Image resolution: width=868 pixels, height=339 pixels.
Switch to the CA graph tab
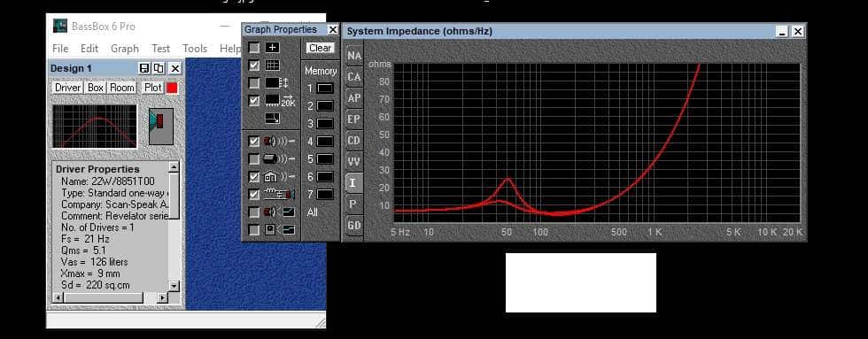pyautogui.click(x=354, y=77)
